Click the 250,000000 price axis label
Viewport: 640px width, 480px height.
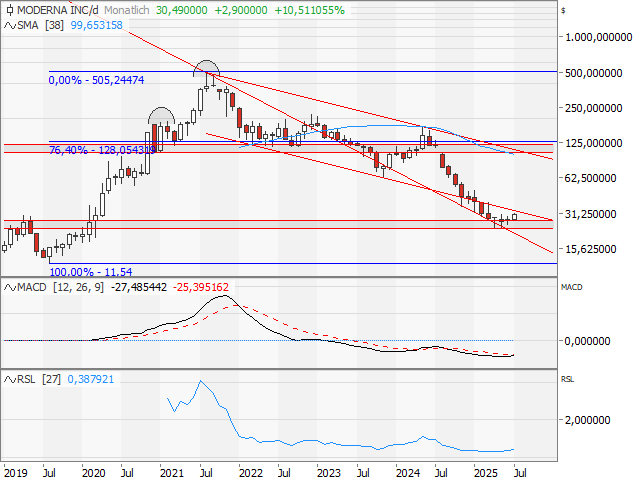[593, 108]
